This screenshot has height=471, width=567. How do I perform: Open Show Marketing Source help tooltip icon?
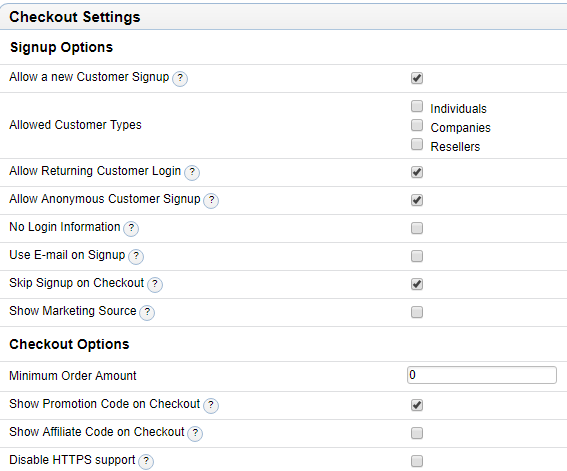pyautogui.click(x=147, y=312)
